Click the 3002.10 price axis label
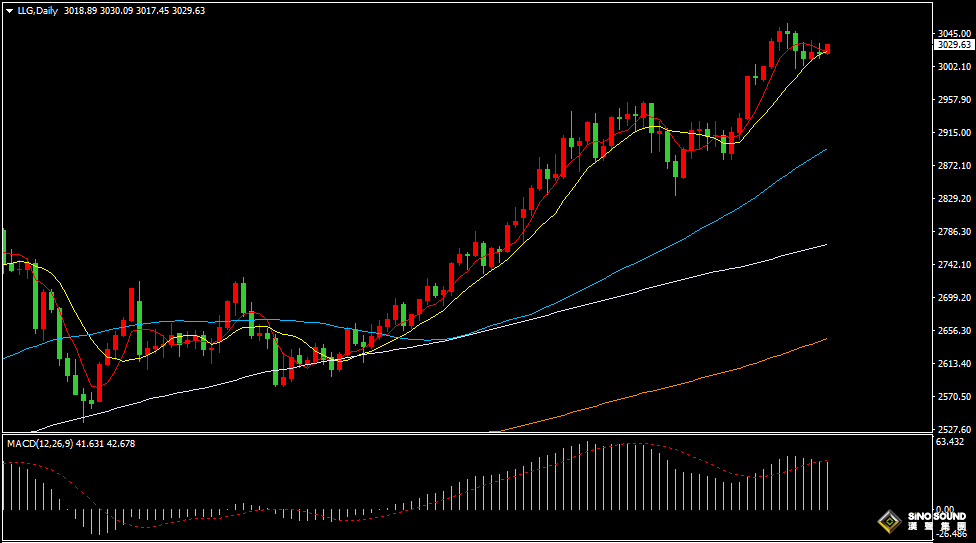Image resolution: width=976 pixels, height=543 pixels. (x=954, y=67)
